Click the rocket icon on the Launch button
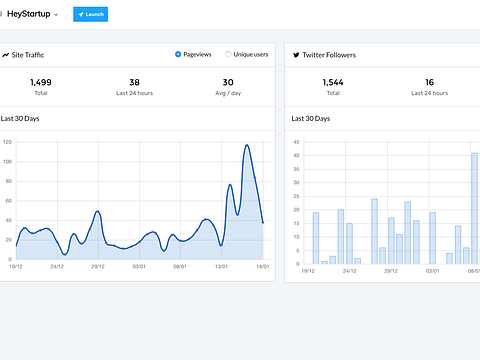This screenshot has width=480, height=360. 81,14
